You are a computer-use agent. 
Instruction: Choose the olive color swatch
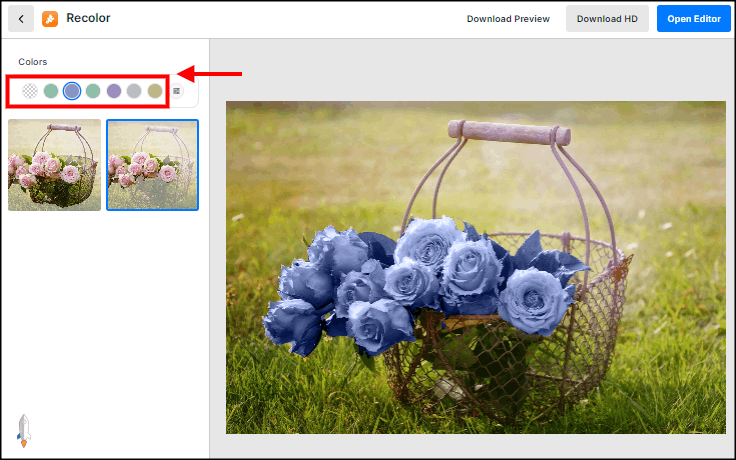coord(155,91)
